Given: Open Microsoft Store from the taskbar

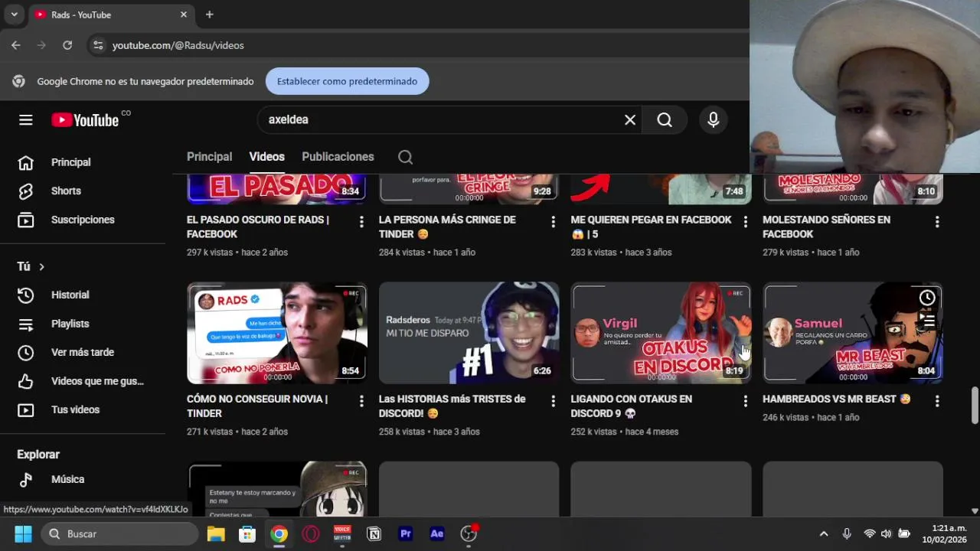Looking at the screenshot, I should [x=247, y=534].
